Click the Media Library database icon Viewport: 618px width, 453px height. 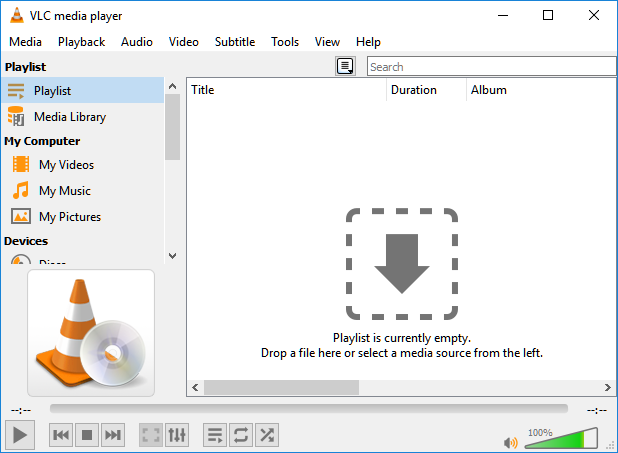coord(16,116)
